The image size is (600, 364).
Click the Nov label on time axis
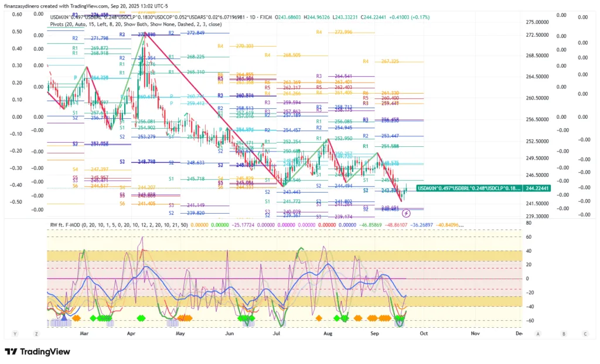[475, 334]
